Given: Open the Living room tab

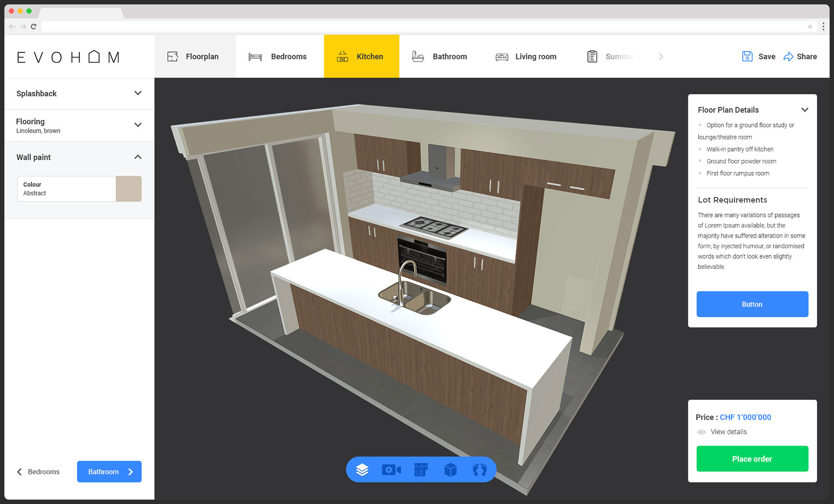Looking at the screenshot, I should 526,56.
